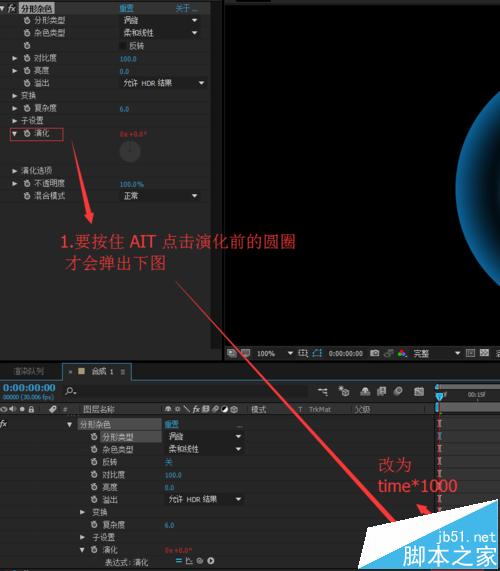Viewport: 500px width, 571px height.
Task: Toggle stopwatch for 复杂度 in effect controls
Action: (x=27, y=108)
